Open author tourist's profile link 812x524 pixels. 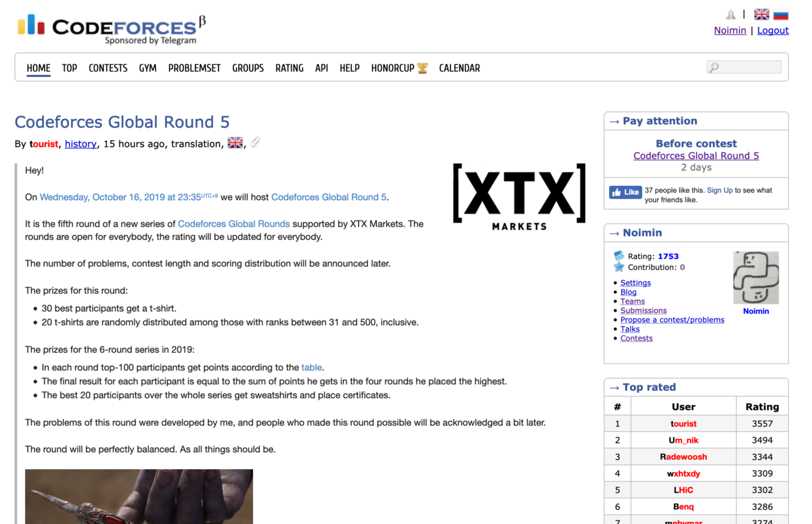[x=44, y=143]
